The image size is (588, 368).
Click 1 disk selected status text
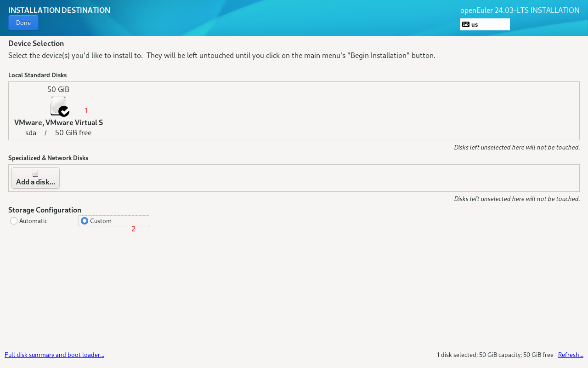pos(495,355)
